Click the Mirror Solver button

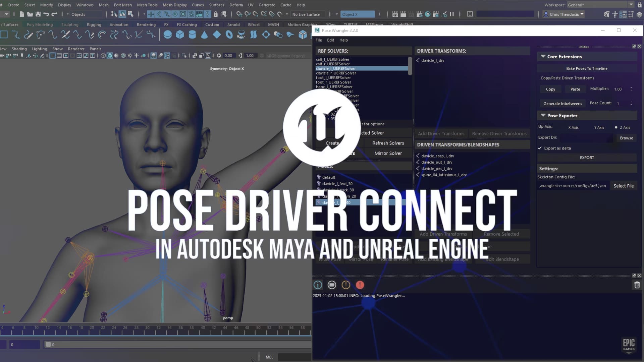pyautogui.click(x=388, y=153)
